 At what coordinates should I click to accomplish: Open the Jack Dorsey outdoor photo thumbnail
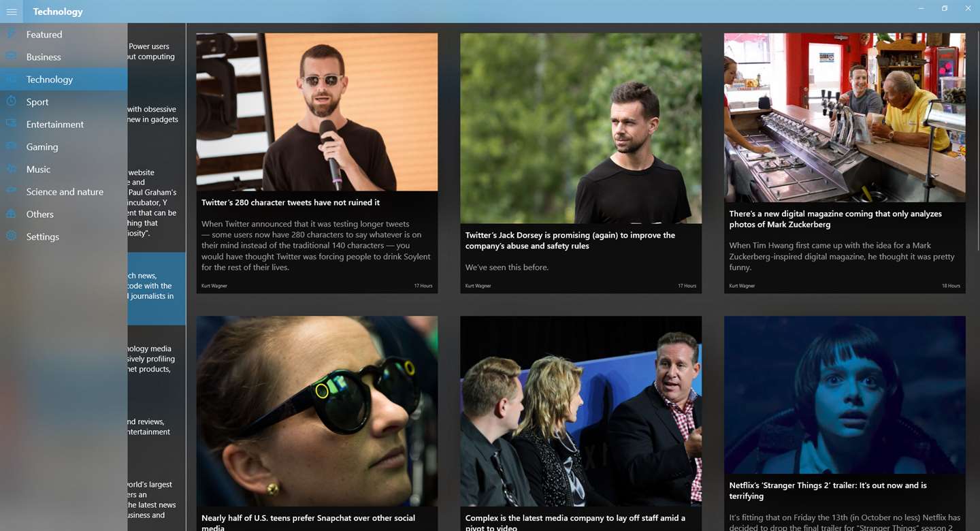tap(581, 129)
